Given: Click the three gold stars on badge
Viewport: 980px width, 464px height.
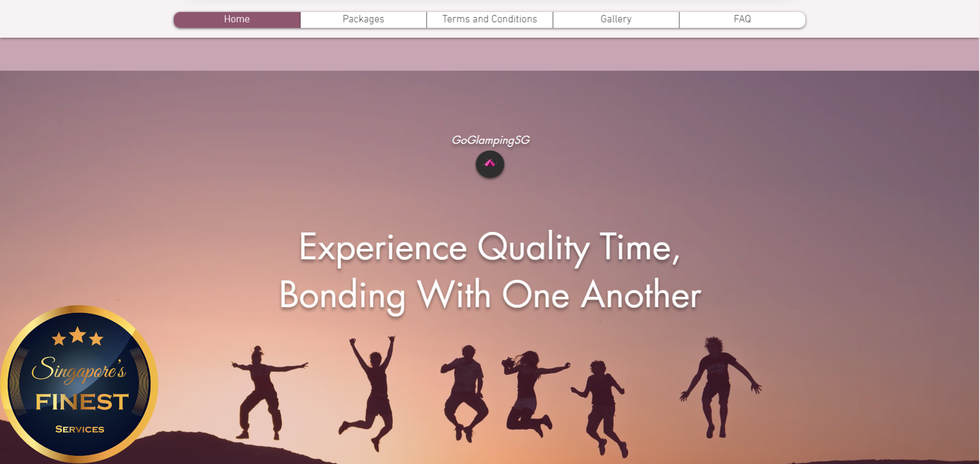Looking at the screenshot, I should pyautogui.click(x=77, y=337).
